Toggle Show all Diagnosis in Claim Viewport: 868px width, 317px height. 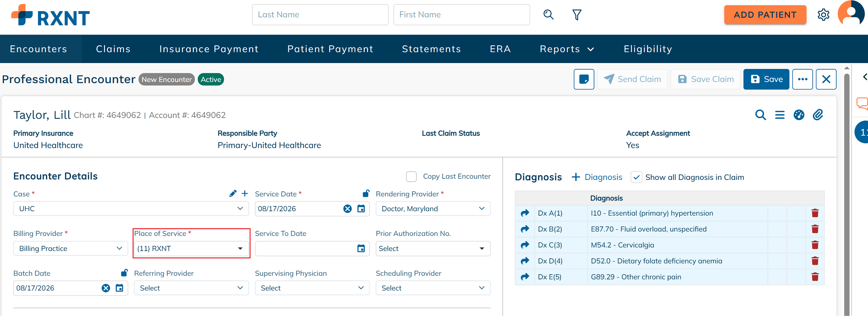tap(636, 177)
